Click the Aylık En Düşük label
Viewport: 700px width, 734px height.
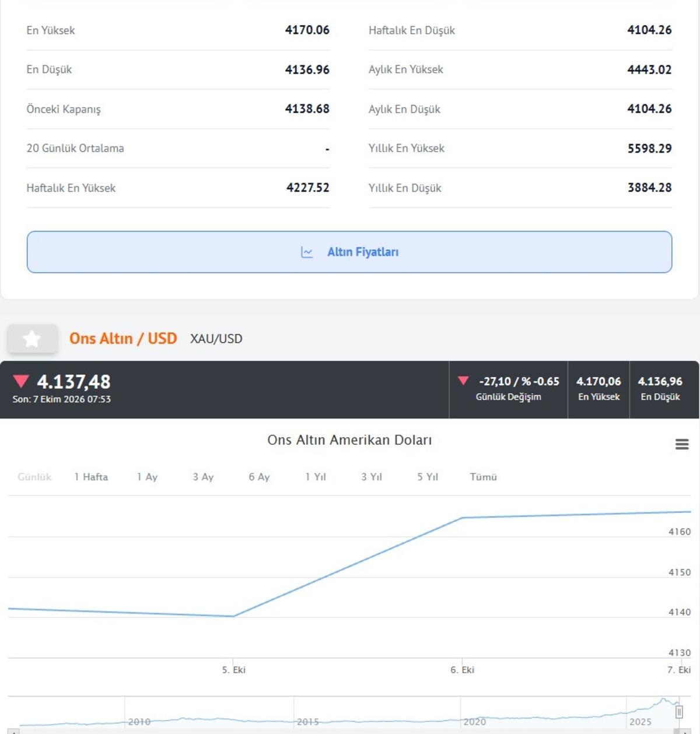pyautogui.click(x=404, y=109)
